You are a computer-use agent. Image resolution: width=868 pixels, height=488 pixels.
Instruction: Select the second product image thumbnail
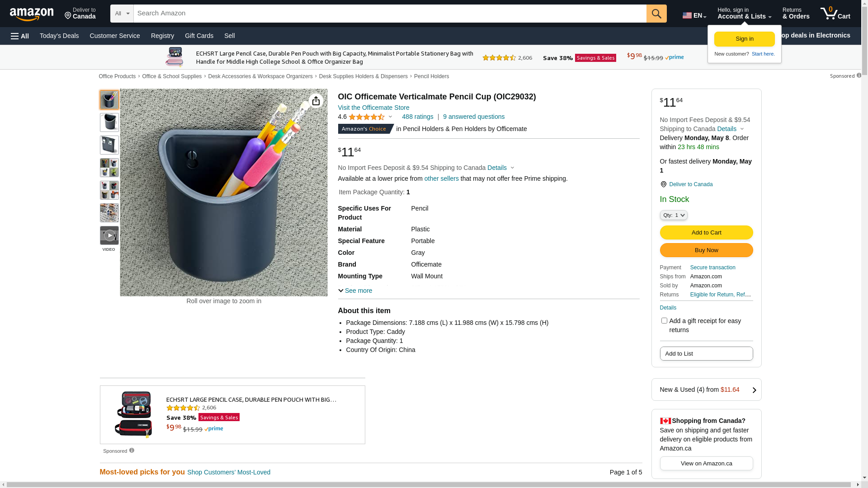(x=109, y=122)
